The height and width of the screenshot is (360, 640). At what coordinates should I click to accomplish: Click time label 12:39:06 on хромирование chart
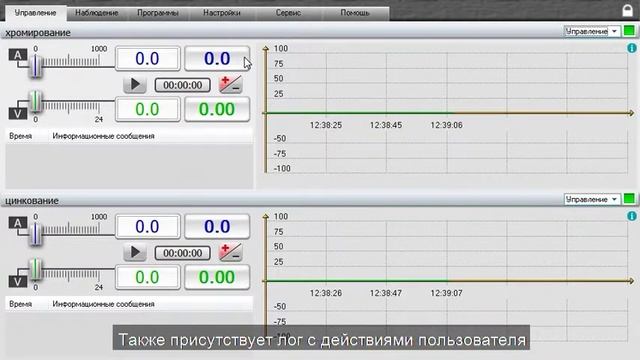tap(447, 125)
